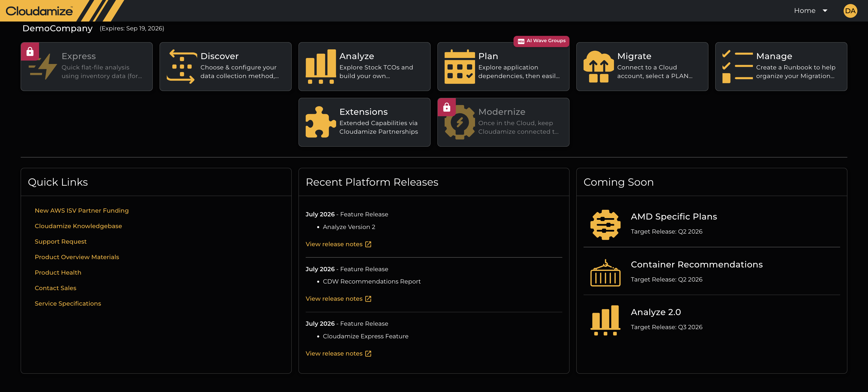This screenshot has width=868, height=392.
Task: Click the AI Wave Groups badge
Action: coord(541,41)
